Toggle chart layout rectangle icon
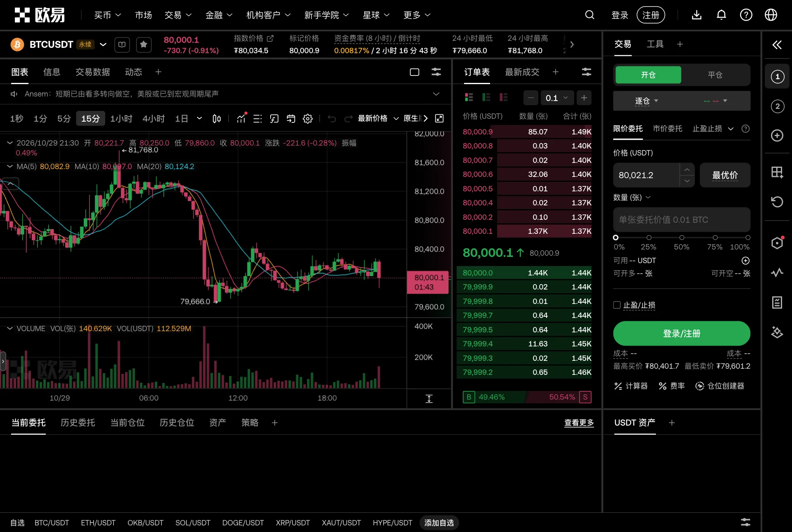Screen dimensions: 792x532 415,72
